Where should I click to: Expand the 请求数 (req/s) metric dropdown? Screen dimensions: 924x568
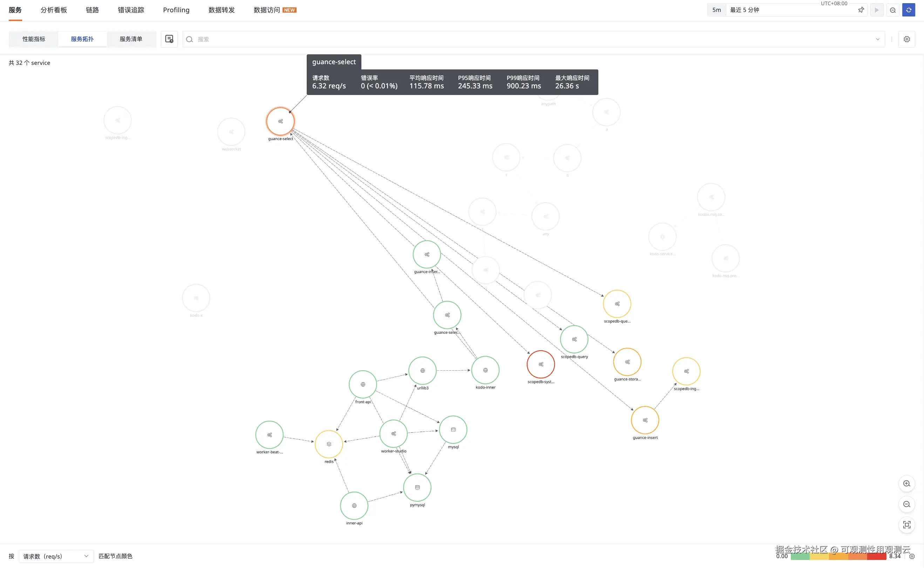click(56, 556)
